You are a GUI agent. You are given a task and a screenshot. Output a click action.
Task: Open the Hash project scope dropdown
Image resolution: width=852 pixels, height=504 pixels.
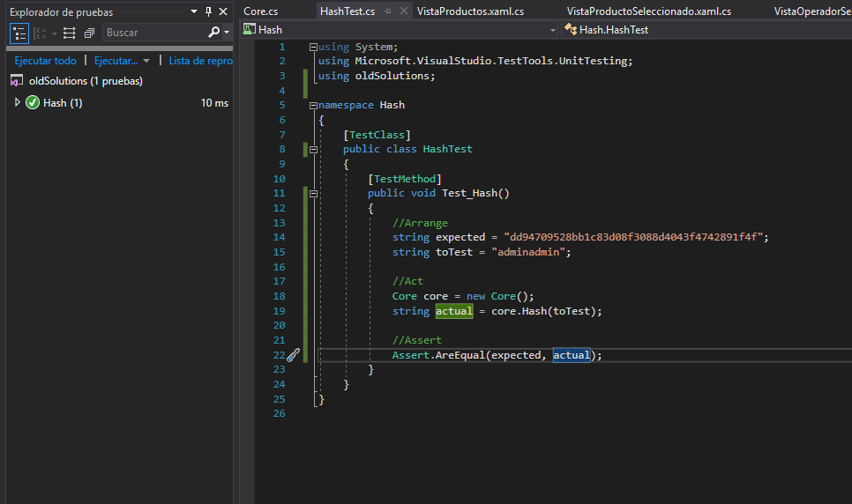[553, 30]
